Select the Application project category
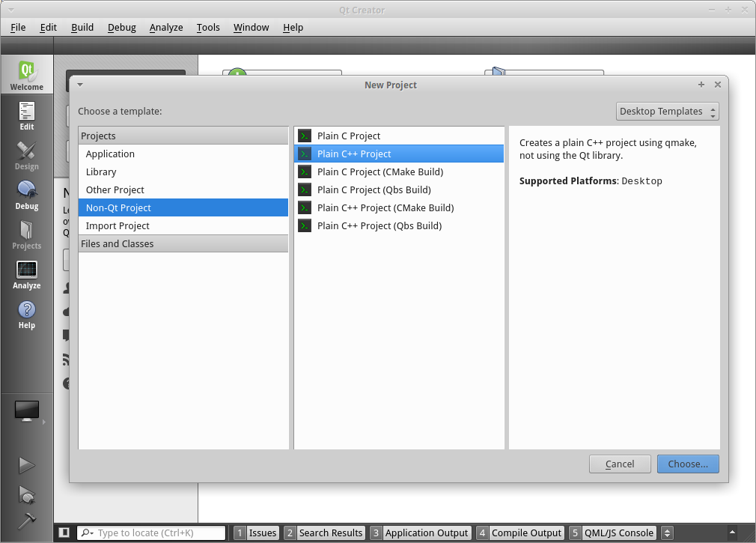This screenshot has width=756, height=543. (110, 154)
